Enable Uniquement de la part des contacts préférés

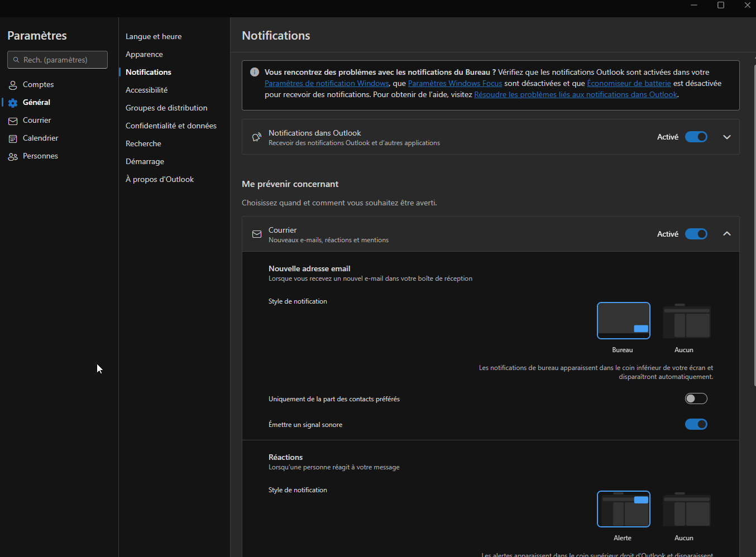coord(696,398)
